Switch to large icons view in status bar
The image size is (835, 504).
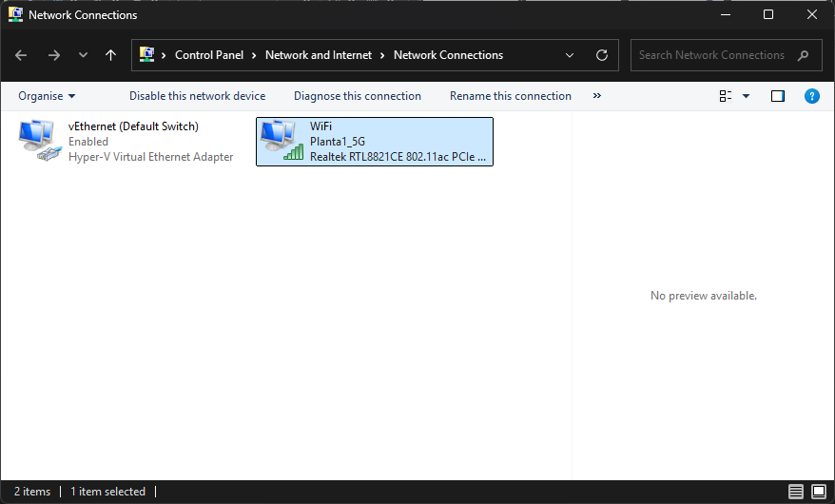(818, 492)
